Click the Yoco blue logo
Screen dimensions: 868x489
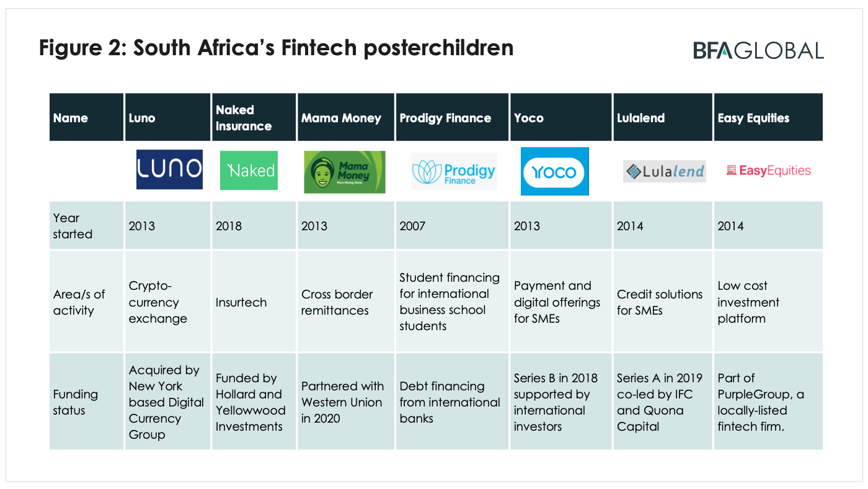pyautogui.click(x=554, y=171)
